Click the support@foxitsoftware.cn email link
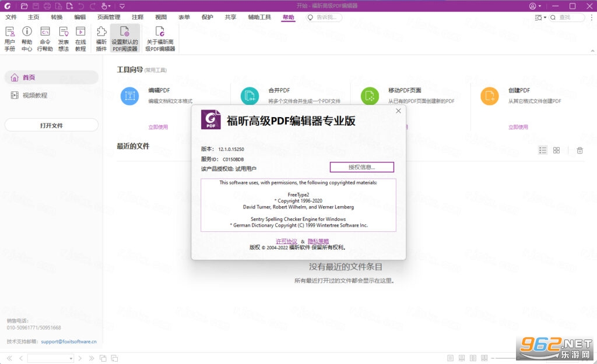 point(69,341)
